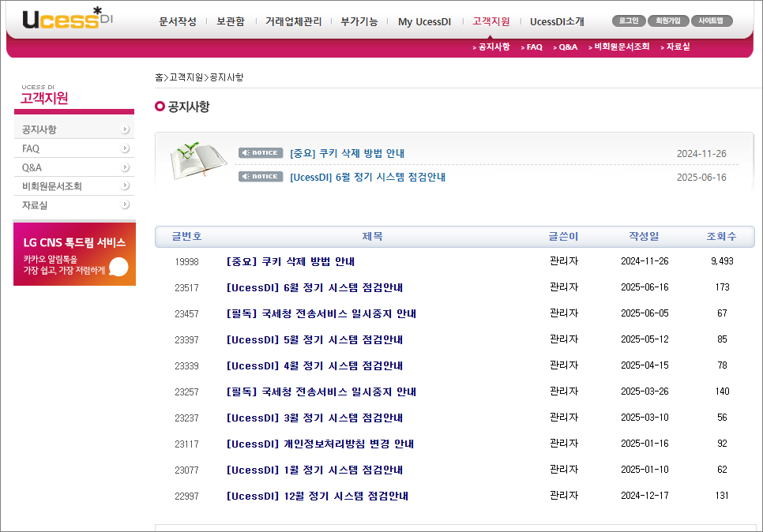Open post 23517 6월 정기 시스템 점검안내
Screen dimensions: 763x532
314,287
